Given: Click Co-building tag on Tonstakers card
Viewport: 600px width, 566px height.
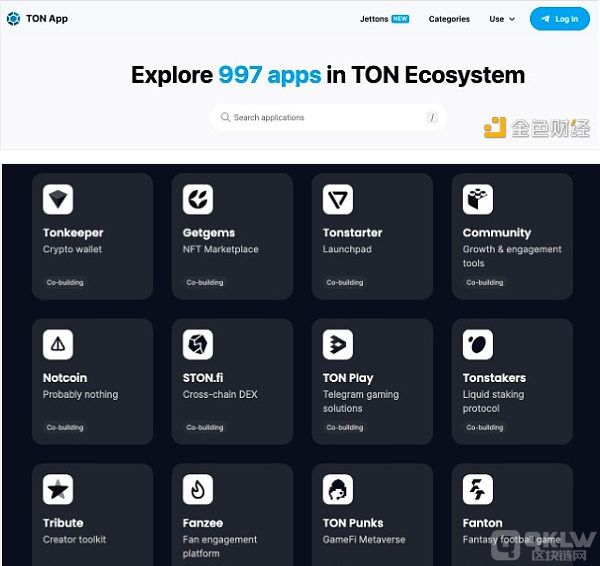Looking at the screenshot, I should point(485,427).
